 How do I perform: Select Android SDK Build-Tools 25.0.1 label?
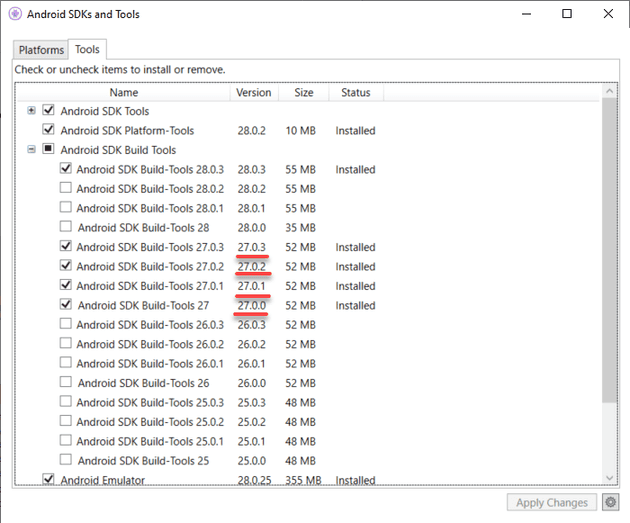click(150, 441)
